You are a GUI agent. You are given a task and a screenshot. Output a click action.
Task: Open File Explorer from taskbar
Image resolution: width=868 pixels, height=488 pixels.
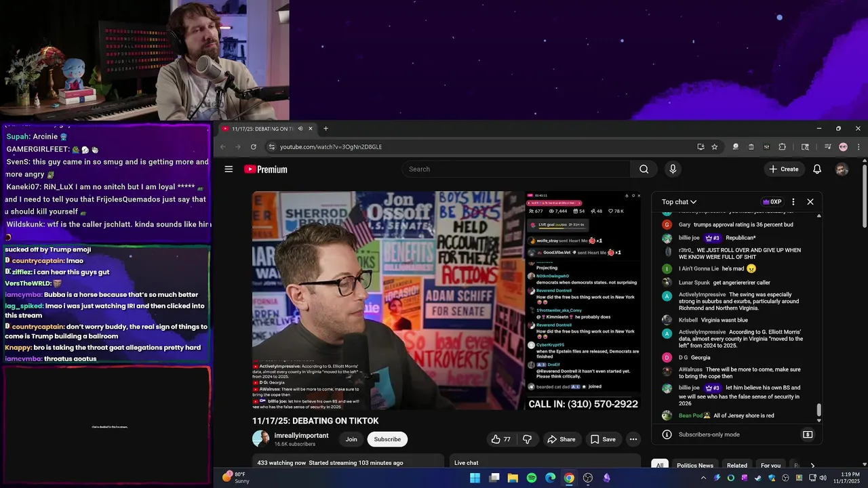(x=513, y=478)
